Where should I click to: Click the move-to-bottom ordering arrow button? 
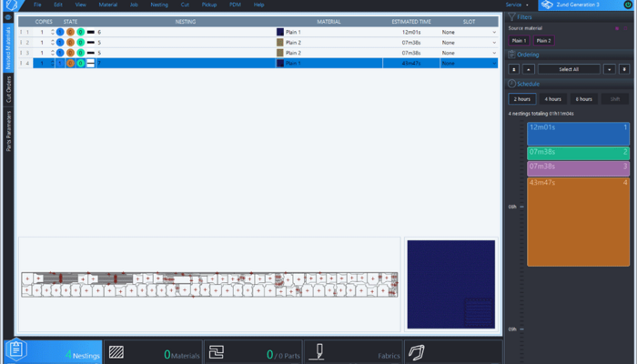click(x=624, y=68)
